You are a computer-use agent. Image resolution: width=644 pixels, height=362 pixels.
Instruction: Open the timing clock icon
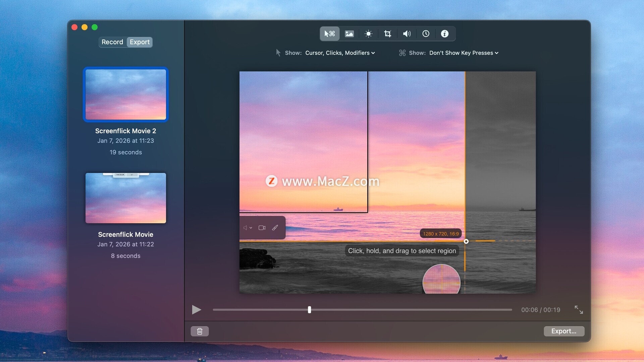click(x=426, y=34)
